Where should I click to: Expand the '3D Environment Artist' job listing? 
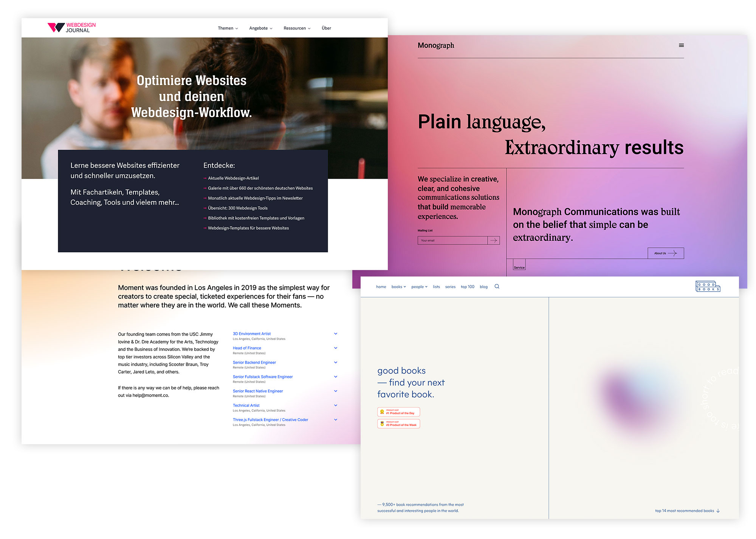(336, 334)
